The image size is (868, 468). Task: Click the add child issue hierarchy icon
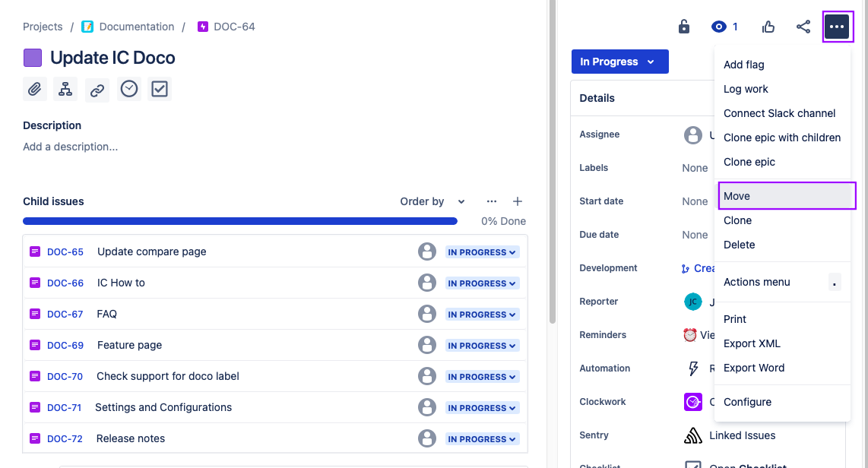click(66, 89)
